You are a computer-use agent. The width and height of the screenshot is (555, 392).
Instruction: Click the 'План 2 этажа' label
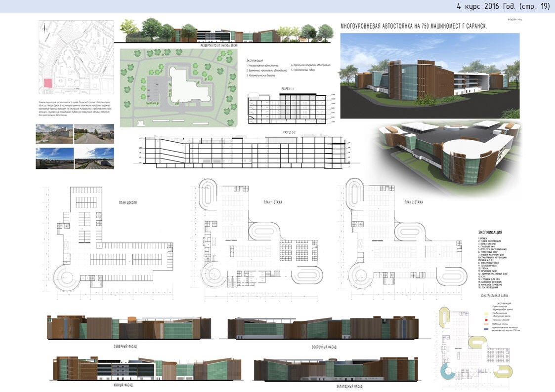coord(415,202)
